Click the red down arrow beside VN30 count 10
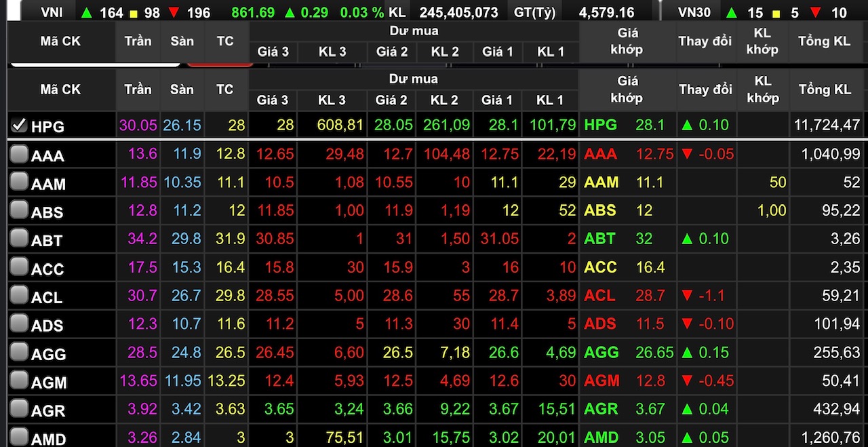This screenshot has width=868, height=447. point(815,12)
